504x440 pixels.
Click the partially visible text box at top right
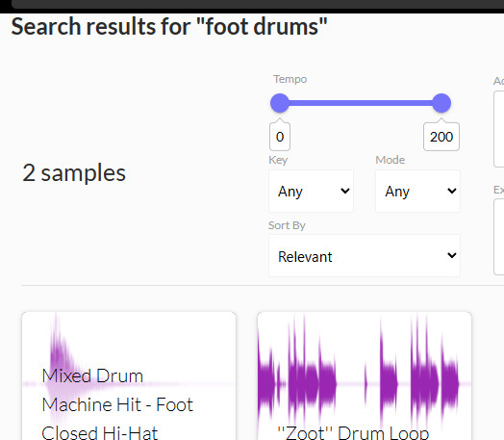pyautogui.click(x=499, y=129)
